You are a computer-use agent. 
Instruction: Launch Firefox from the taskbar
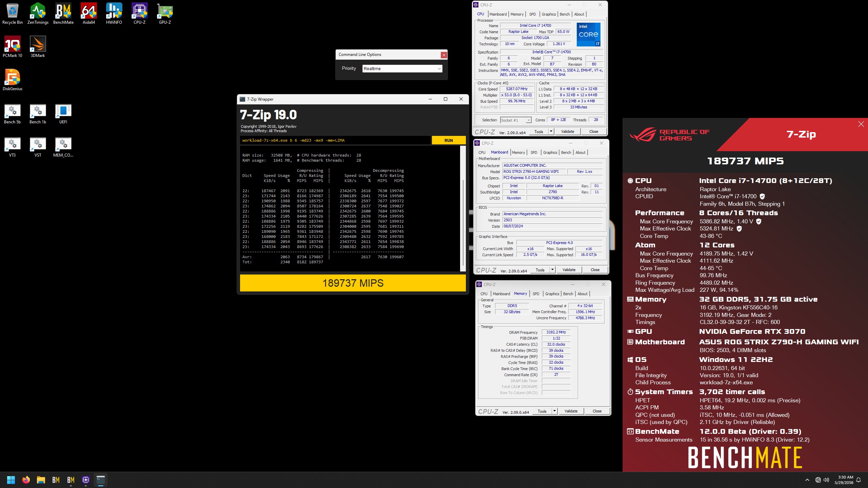[x=26, y=480]
